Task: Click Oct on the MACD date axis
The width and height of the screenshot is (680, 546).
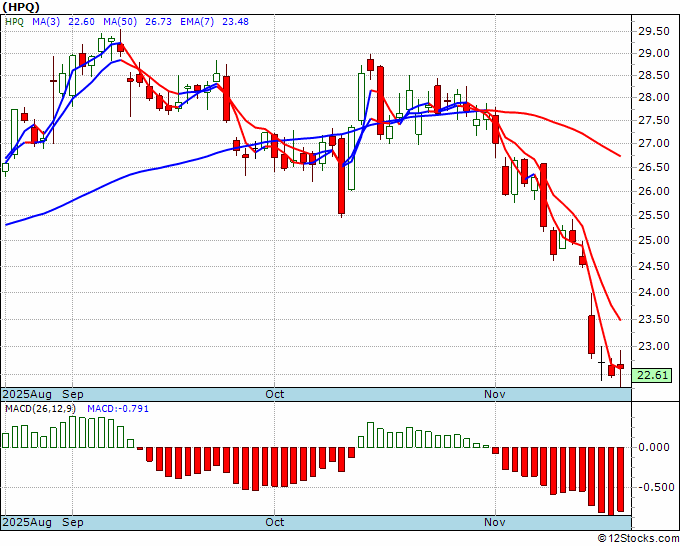Action: [275, 522]
